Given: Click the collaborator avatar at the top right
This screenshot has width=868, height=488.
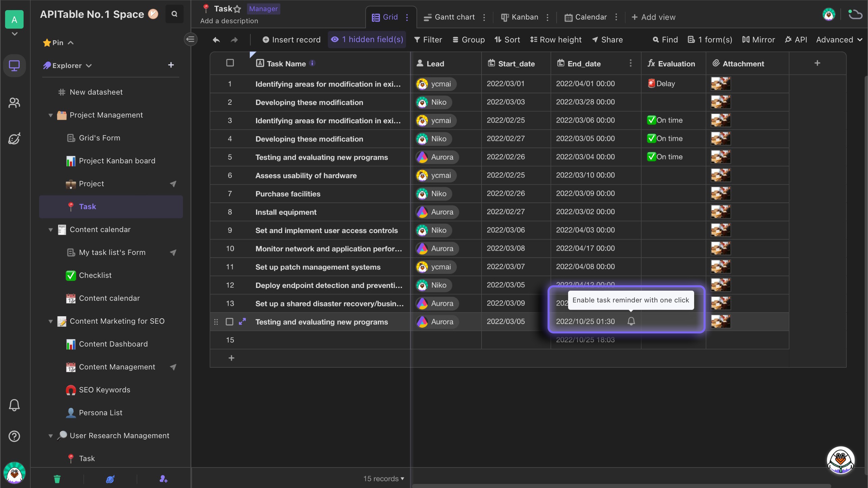Looking at the screenshot, I should pos(829,15).
